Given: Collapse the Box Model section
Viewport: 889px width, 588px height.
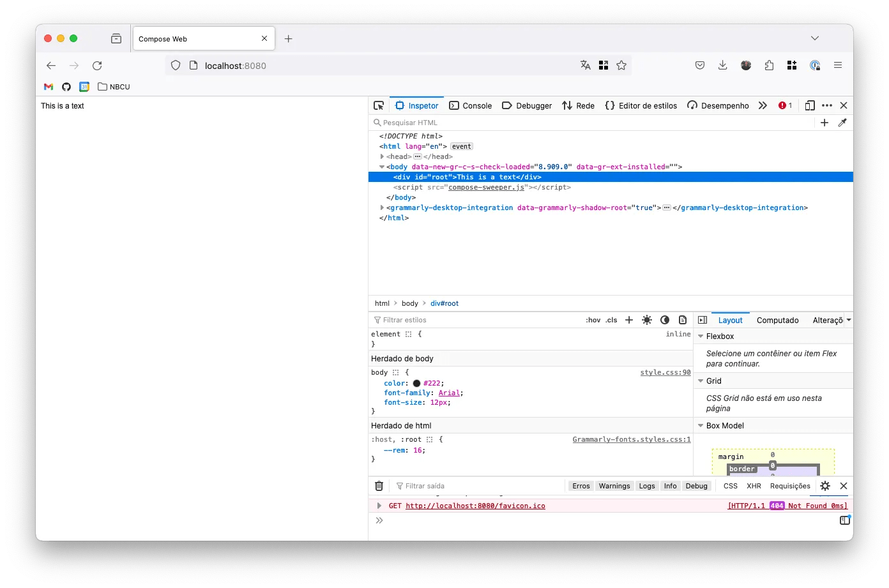Looking at the screenshot, I should click(x=701, y=426).
